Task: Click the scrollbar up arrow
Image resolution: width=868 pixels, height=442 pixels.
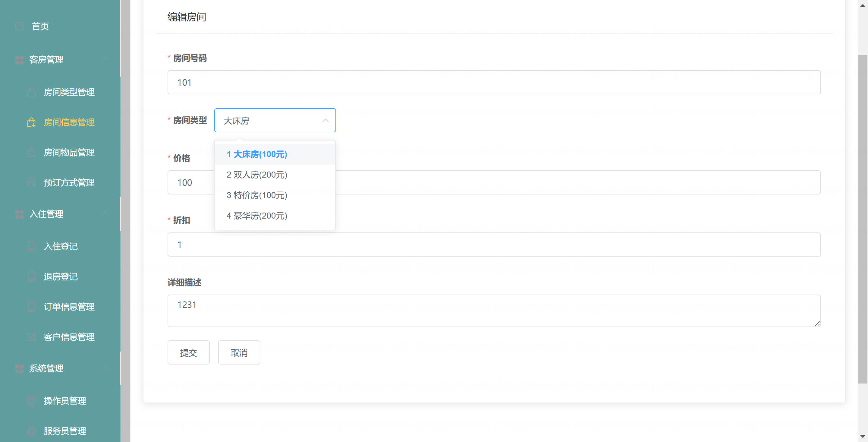Action: (x=863, y=5)
